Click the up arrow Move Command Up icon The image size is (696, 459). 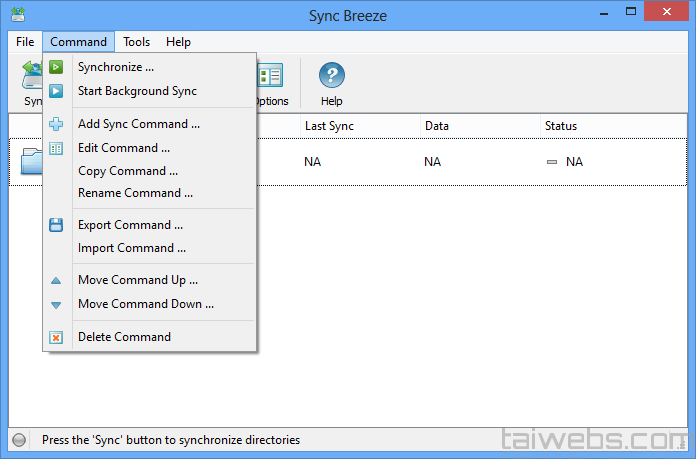click(x=56, y=281)
